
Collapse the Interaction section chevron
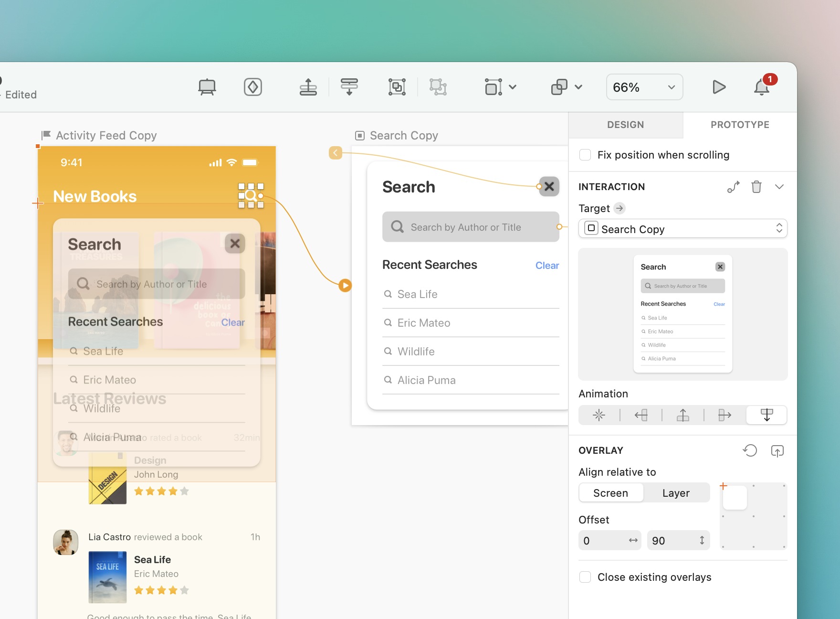click(779, 187)
